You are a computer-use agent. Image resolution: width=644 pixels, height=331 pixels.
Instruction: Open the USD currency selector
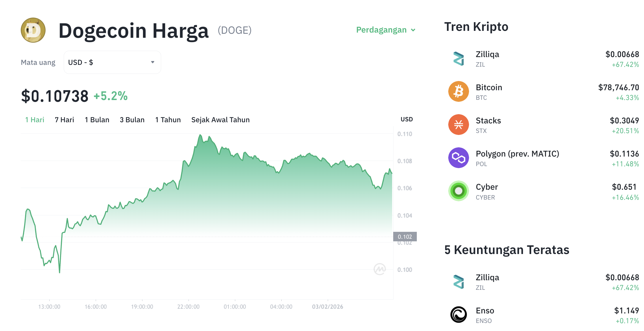pyautogui.click(x=112, y=62)
